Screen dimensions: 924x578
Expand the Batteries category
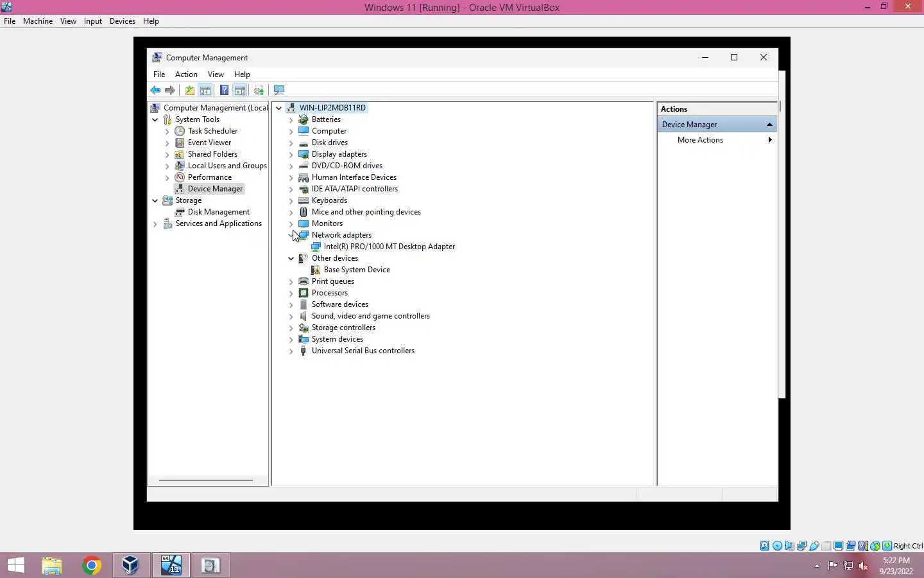[291, 120]
